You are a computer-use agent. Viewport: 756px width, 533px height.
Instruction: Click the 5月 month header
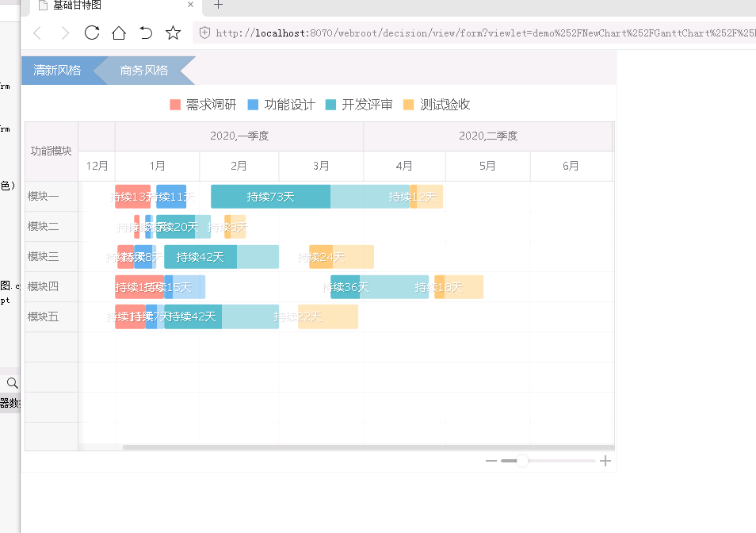coord(487,167)
